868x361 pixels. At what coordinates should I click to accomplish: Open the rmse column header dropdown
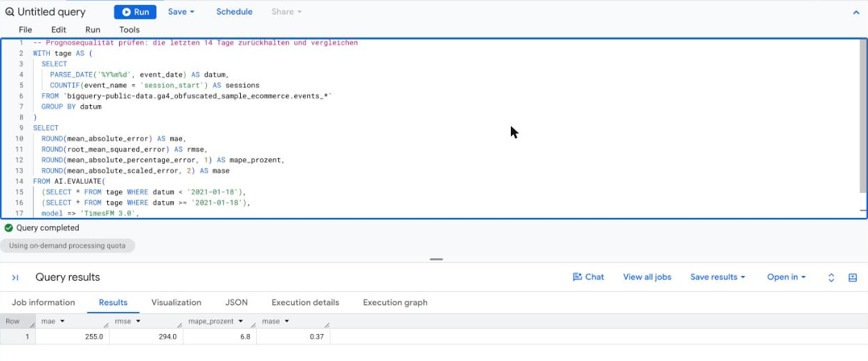138,321
